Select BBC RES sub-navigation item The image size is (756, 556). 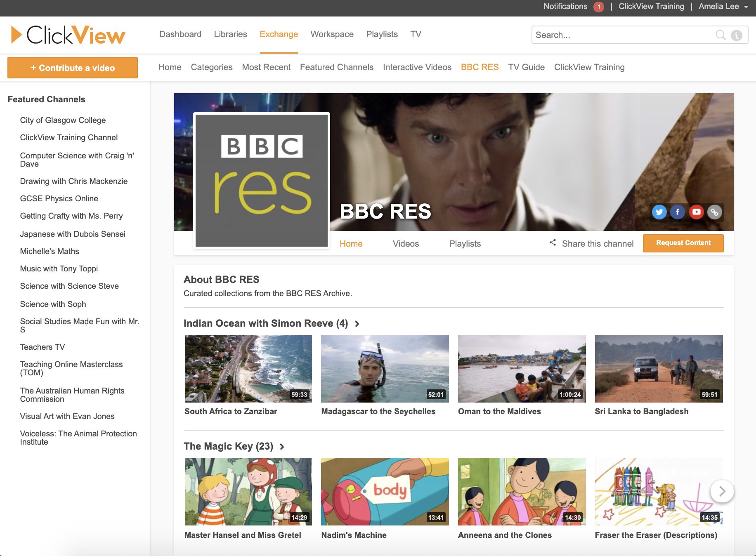click(480, 67)
